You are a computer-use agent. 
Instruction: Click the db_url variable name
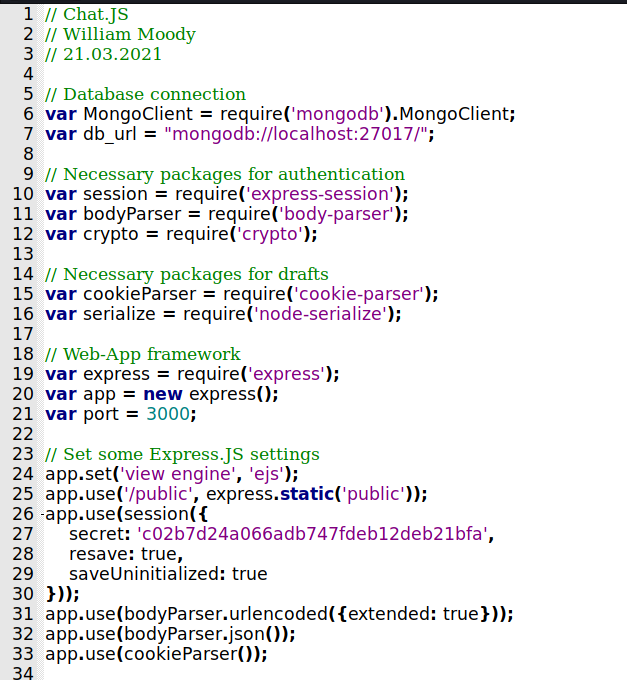110,134
